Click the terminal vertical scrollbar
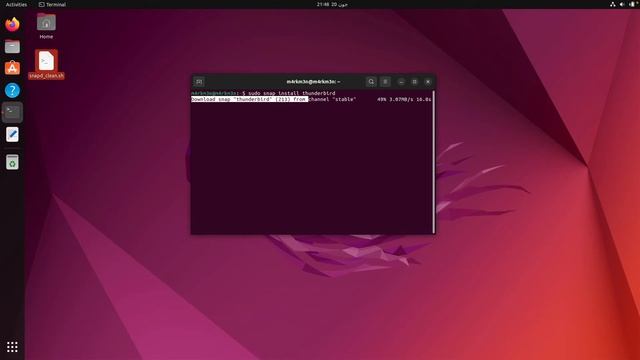Screen dimensions: 640x360 pos(433,162)
